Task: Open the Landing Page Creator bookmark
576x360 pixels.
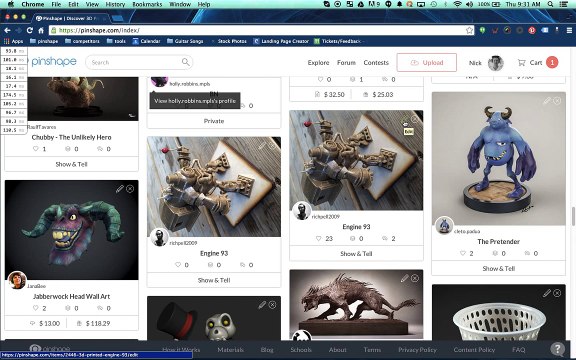Action: click(281, 41)
